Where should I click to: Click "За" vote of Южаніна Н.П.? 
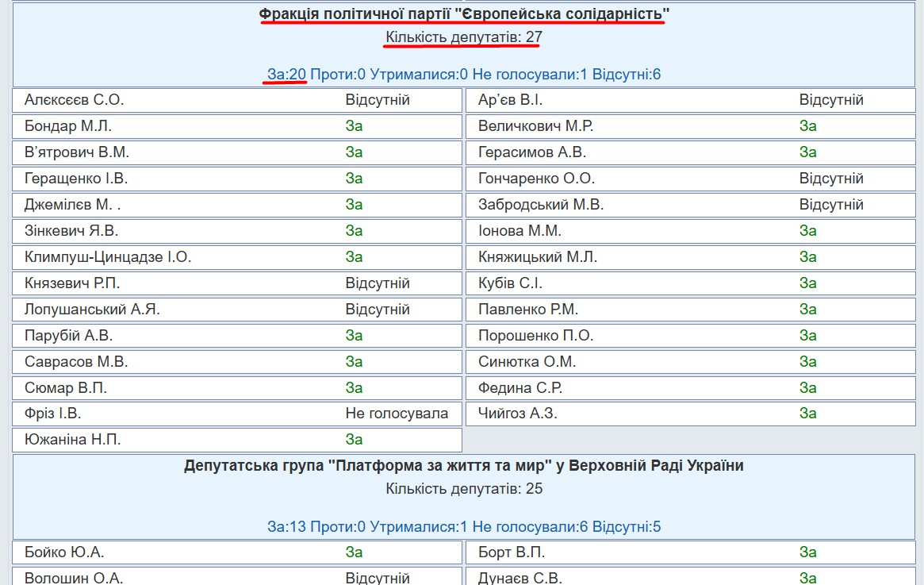[x=355, y=439]
